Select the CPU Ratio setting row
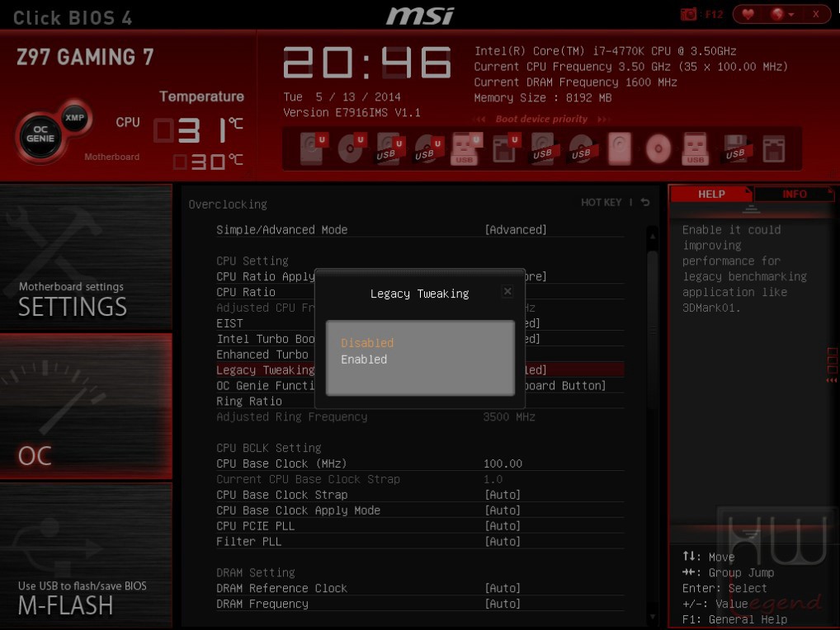840x630 pixels. click(x=420, y=292)
